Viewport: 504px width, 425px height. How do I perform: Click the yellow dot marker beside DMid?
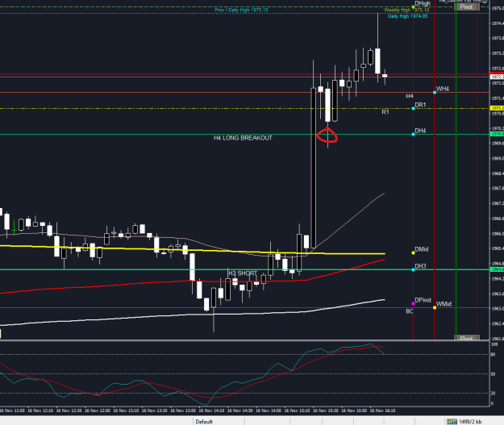click(x=414, y=252)
